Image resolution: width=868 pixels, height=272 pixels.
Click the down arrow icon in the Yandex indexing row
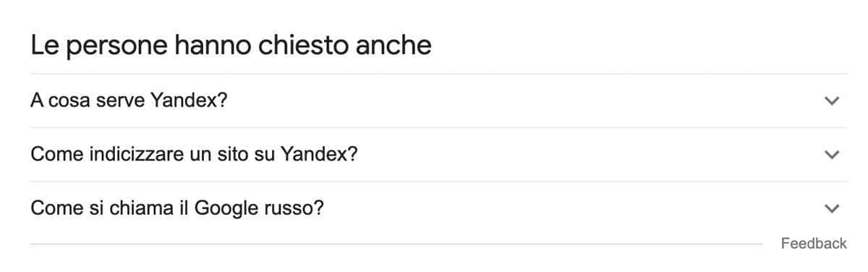[x=832, y=154]
